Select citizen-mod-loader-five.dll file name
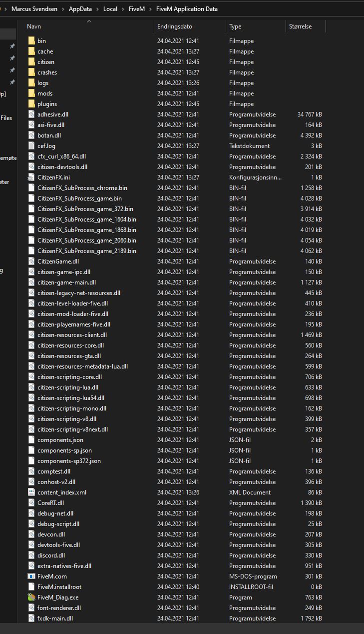Screen dimensions: 364x634 tap(73, 314)
